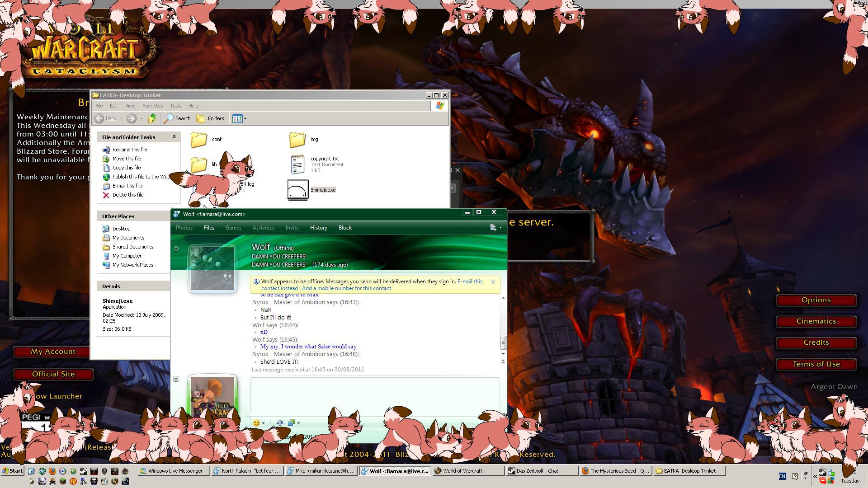Open the Edit menu in Explorer
Viewport: 868px width, 488px height.
114,106
